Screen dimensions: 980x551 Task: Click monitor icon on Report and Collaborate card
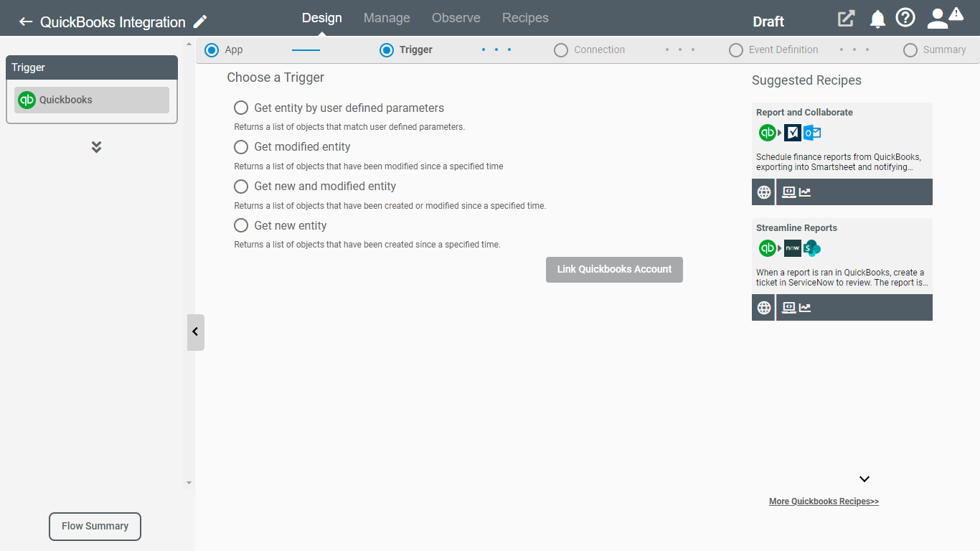[789, 192]
